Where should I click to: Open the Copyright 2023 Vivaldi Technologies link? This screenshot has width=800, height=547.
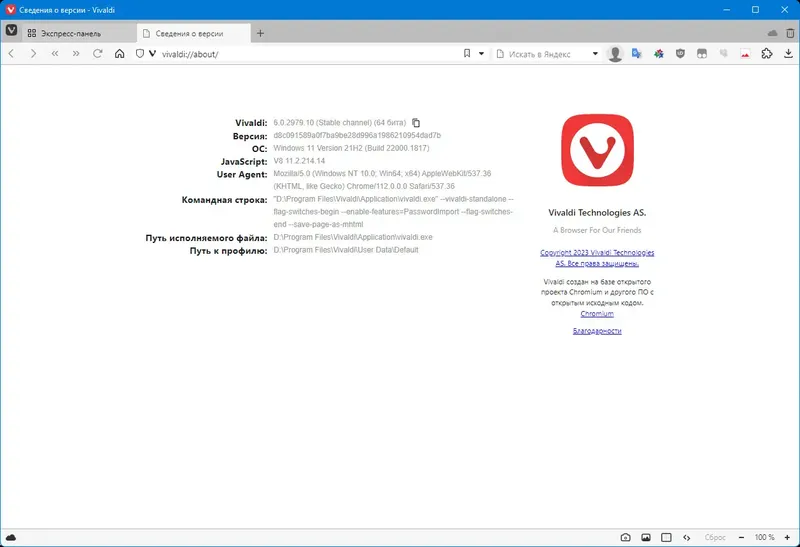click(597, 258)
